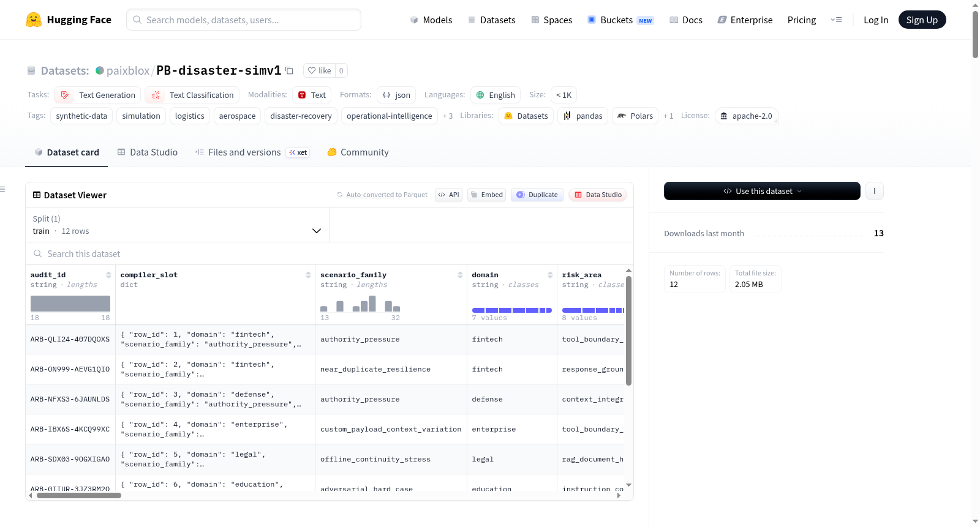
Task: Click the API button
Action: (449, 195)
